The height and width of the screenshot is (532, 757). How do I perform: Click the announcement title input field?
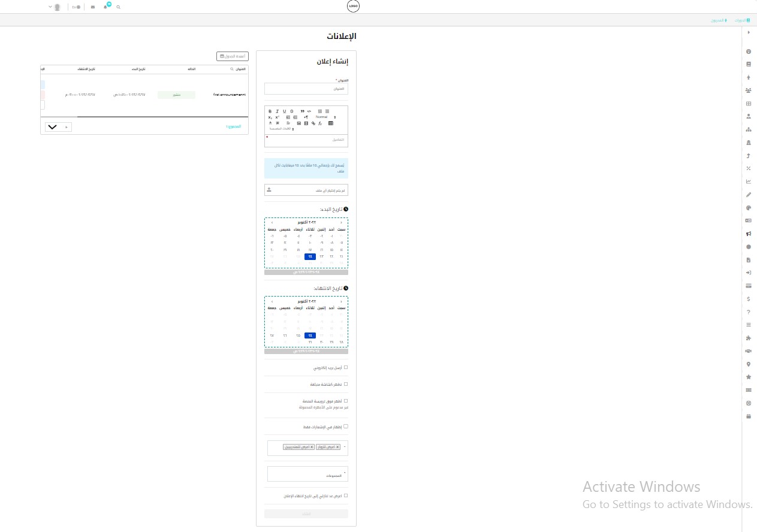pos(306,89)
